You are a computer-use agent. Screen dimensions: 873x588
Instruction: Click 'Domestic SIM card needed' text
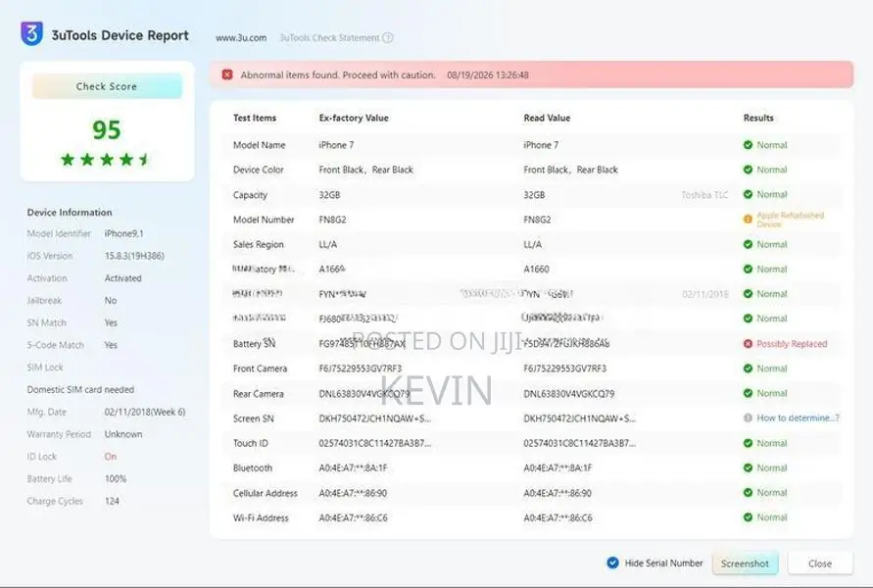[80, 390]
